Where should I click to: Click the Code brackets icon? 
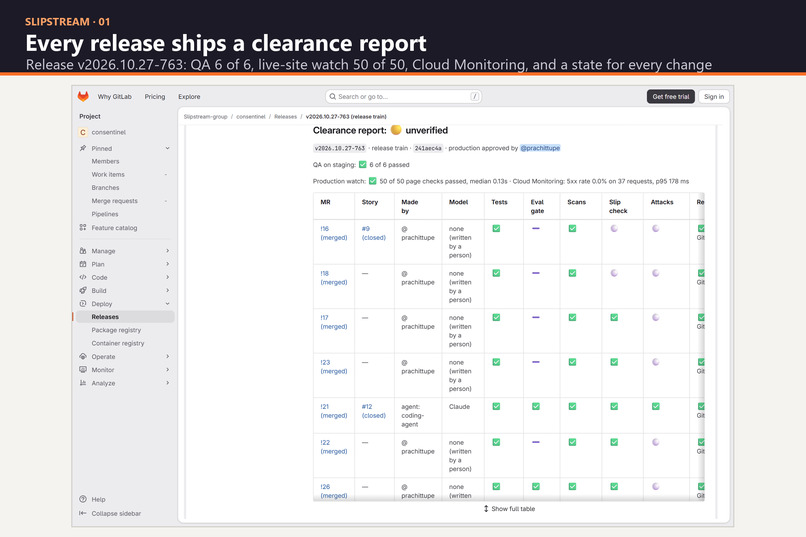83,277
